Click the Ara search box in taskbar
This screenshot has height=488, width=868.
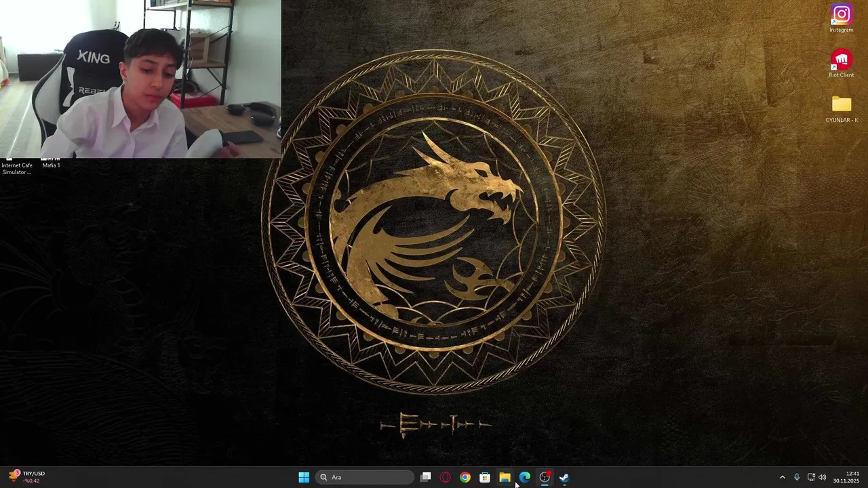click(x=365, y=477)
